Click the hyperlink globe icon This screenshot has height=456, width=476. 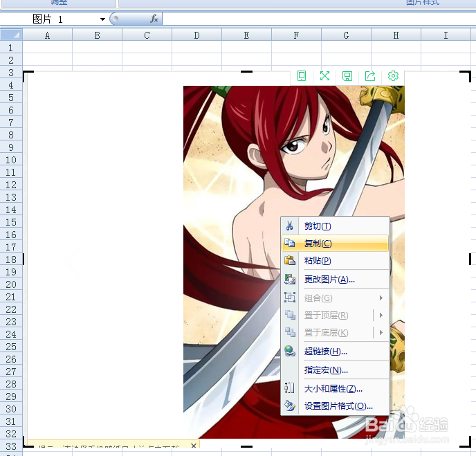(x=290, y=351)
